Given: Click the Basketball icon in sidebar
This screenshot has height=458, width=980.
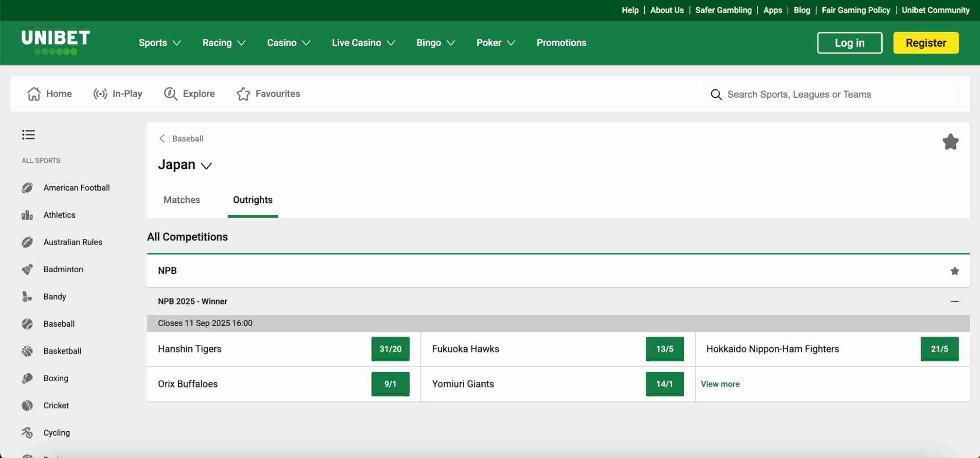Looking at the screenshot, I should [x=27, y=351].
